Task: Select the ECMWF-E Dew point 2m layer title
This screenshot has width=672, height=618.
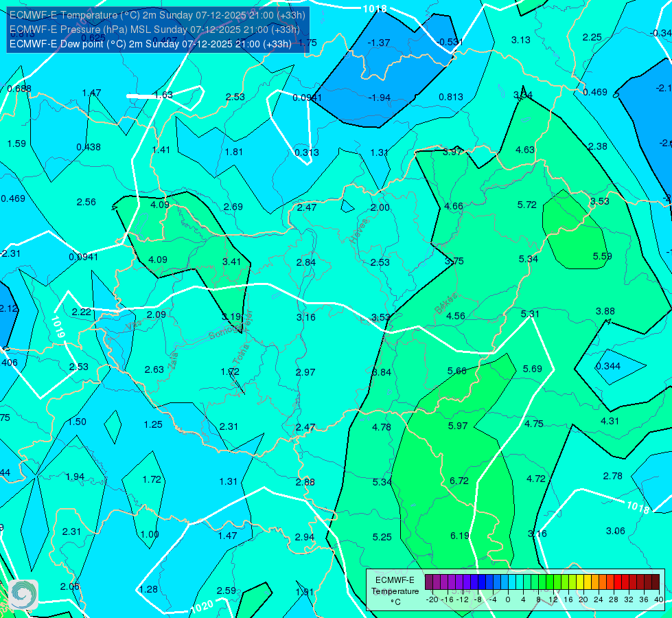Action: click(150, 44)
